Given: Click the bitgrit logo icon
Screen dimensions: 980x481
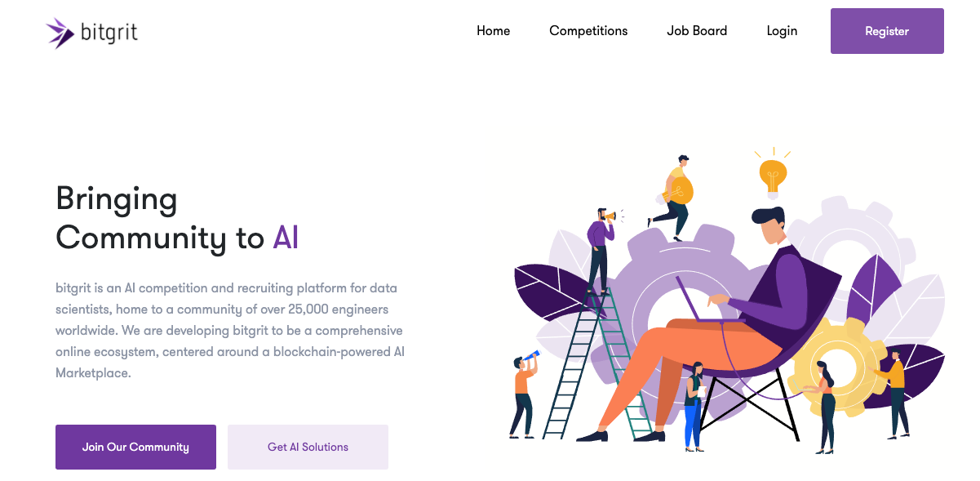Looking at the screenshot, I should [x=60, y=33].
